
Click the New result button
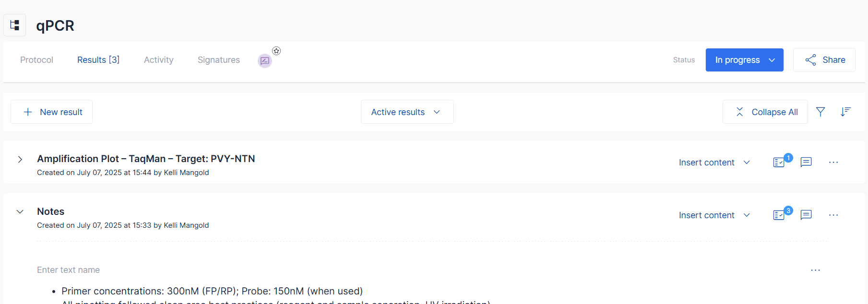click(x=52, y=112)
